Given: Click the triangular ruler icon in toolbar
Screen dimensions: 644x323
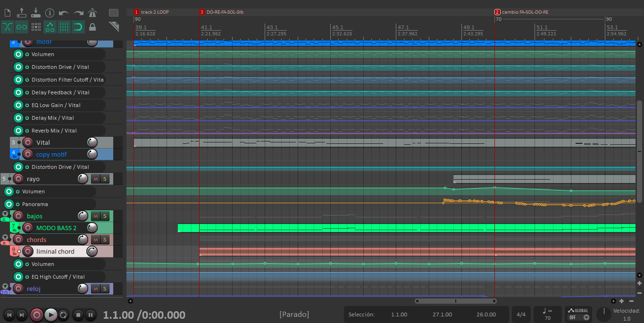Looking at the screenshot, I should click(x=114, y=26).
